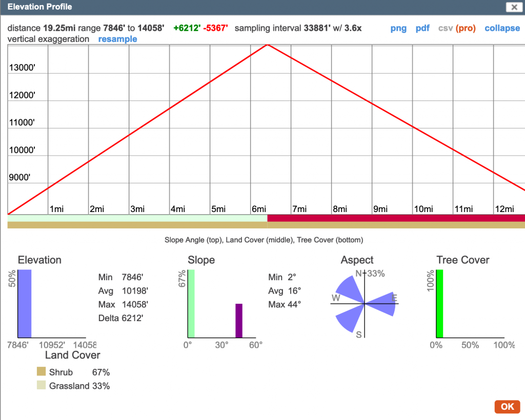Click the resample link
The height and width of the screenshot is (420, 525).
point(117,39)
